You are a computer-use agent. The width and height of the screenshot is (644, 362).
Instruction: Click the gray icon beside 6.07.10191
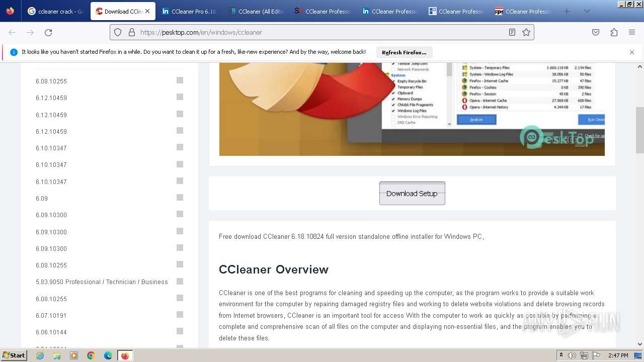click(x=180, y=315)
